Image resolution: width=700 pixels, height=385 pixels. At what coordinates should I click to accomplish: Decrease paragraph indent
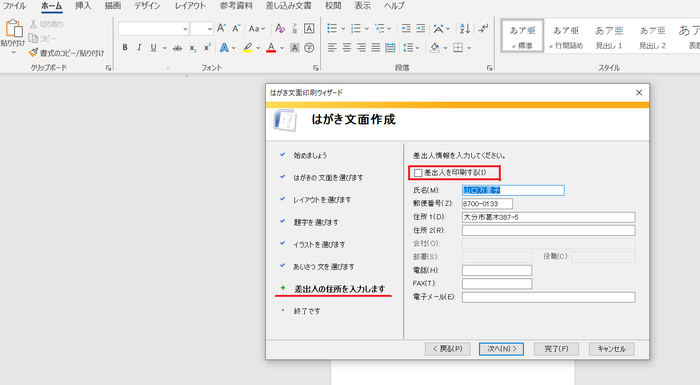click(406, 29)
